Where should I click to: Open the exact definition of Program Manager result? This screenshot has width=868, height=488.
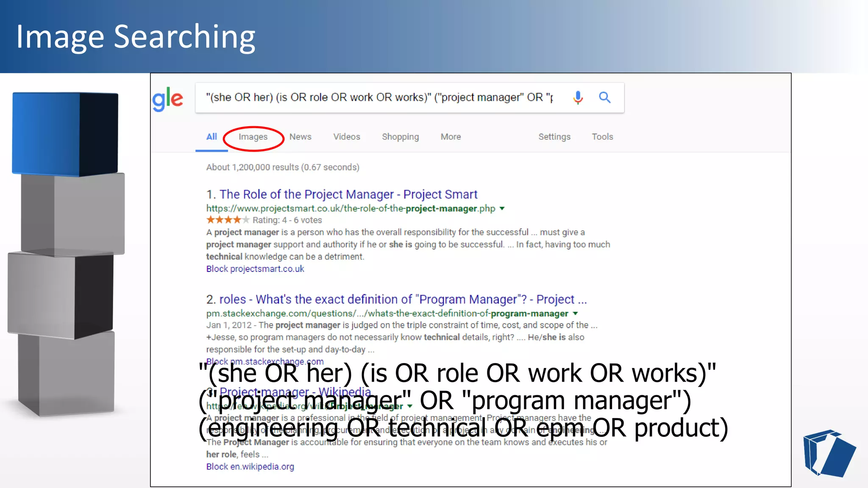[403, 299]
